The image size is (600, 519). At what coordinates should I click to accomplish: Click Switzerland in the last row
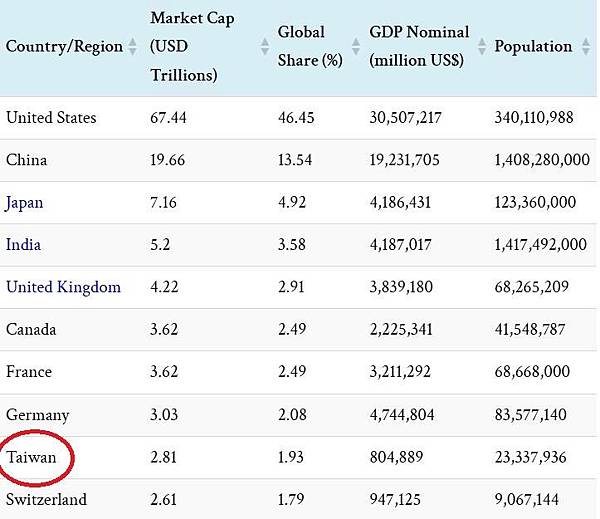(46, 499)
